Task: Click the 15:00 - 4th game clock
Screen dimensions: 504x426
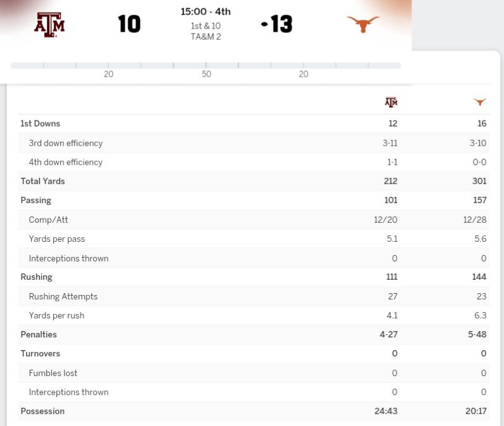Action: pos(206,12)
